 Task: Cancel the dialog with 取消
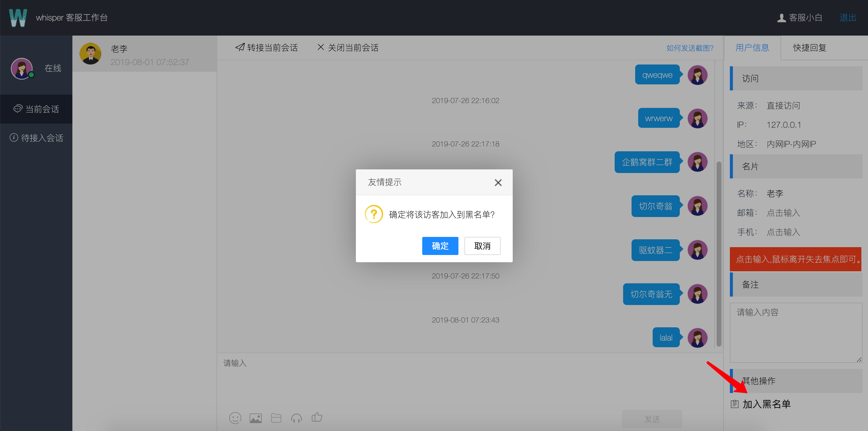point(482,246)
